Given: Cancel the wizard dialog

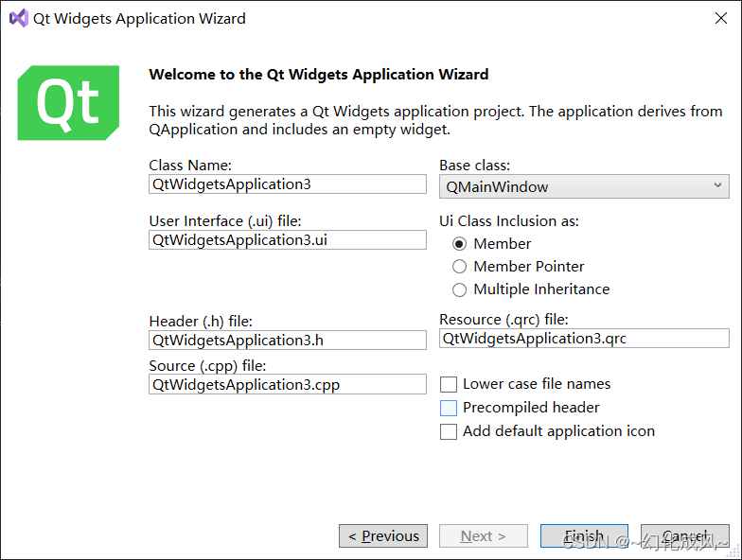Looking at the screenshot, I should [685, 535].
